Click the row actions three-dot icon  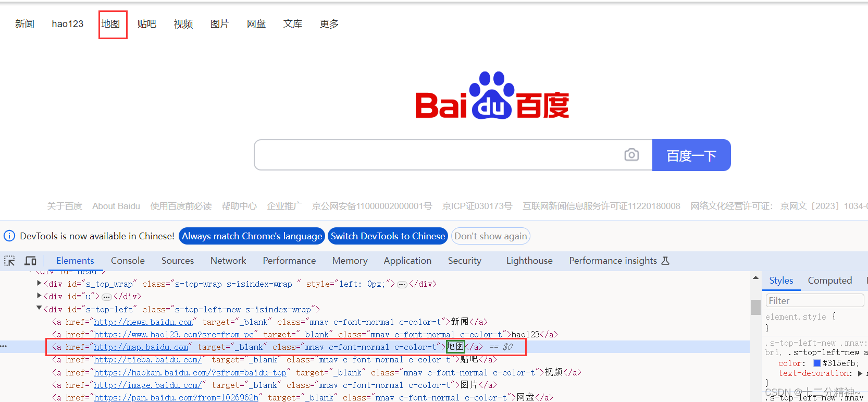point(4,347)
